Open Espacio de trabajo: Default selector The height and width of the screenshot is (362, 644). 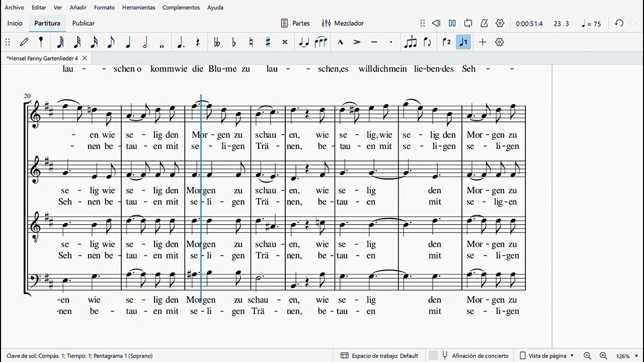coord(379,356)
